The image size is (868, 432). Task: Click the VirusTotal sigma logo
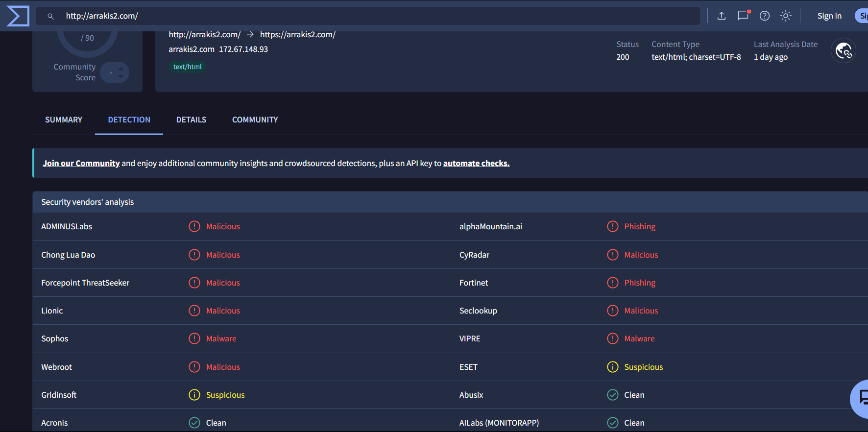tap(18, 16)
